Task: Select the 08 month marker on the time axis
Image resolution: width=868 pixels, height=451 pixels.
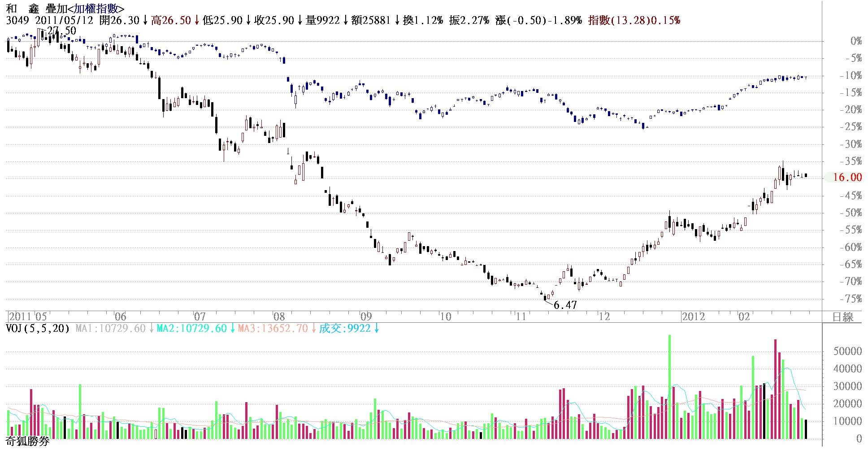Action: 279,317
